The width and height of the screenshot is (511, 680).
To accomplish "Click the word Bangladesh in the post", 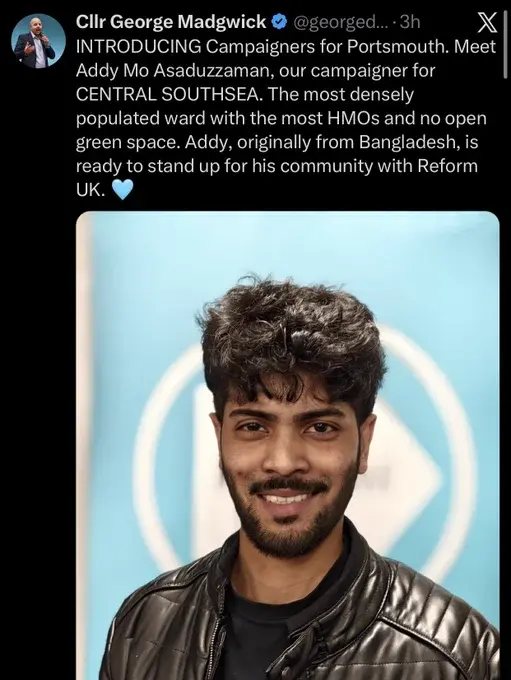I will tap(409, 142).
